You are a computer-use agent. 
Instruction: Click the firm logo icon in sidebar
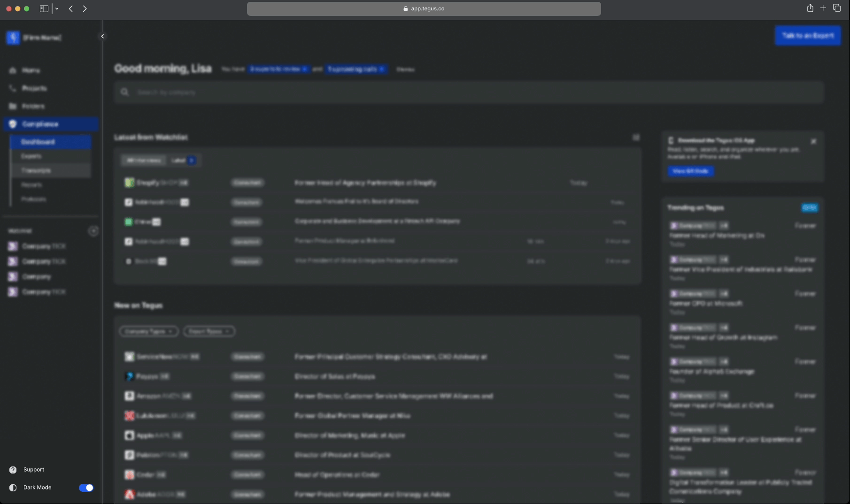[13, 38]
